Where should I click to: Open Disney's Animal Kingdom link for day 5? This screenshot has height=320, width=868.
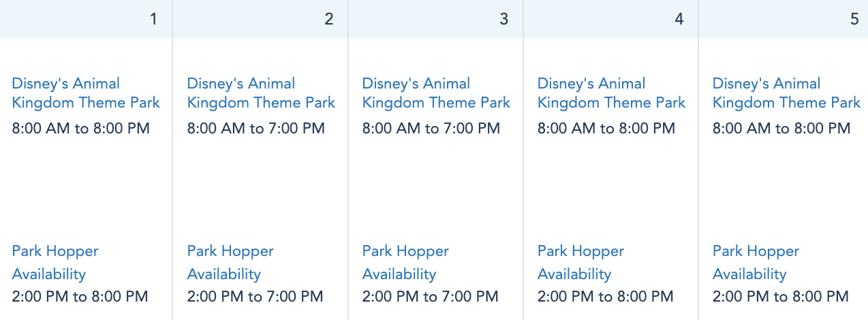[786, 93]
